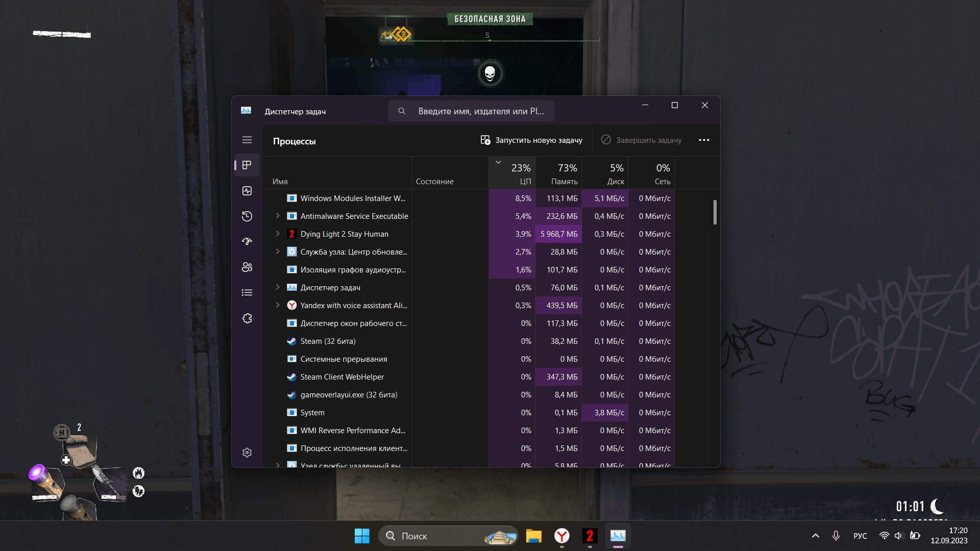Open the Details list icon in sidebar

(x=247, y=293)
